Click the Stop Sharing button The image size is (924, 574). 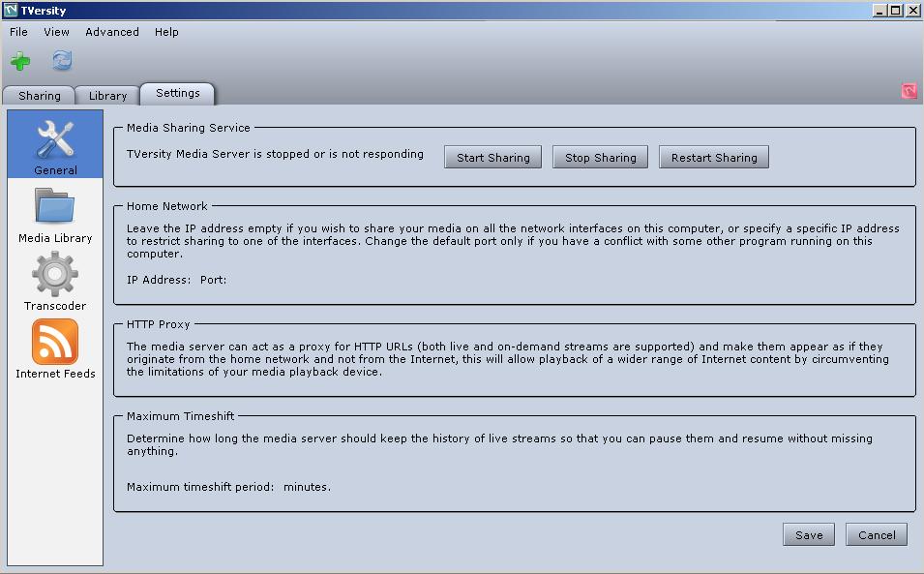(x=600, y=158)
